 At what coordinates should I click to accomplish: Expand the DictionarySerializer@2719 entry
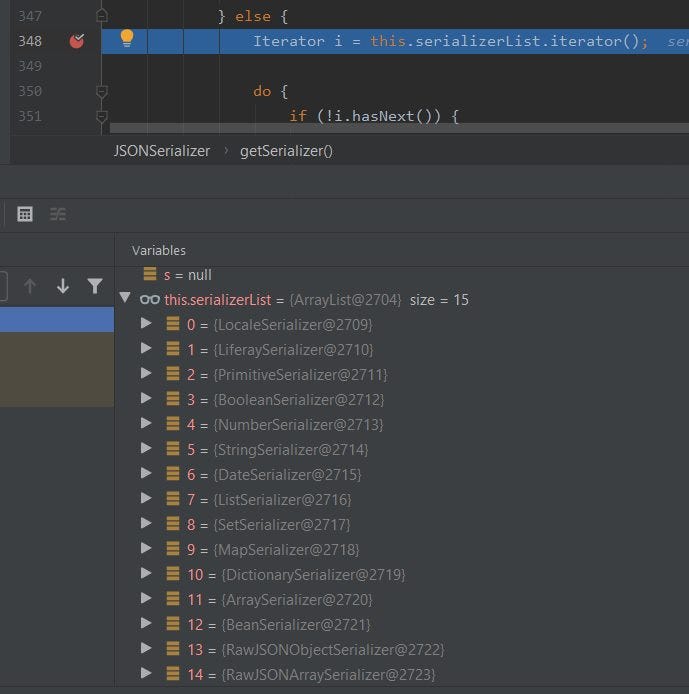[x=146, y=574]
